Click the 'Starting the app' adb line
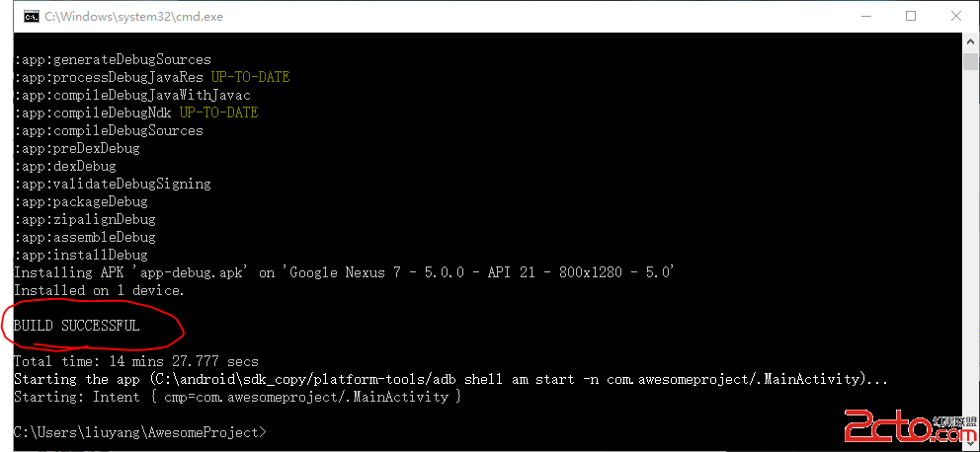Screen dimensions: 980x452 450,379
